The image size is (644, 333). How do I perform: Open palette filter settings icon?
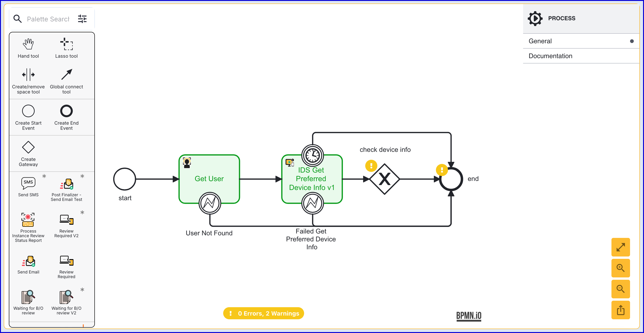(x=82, y=19)
